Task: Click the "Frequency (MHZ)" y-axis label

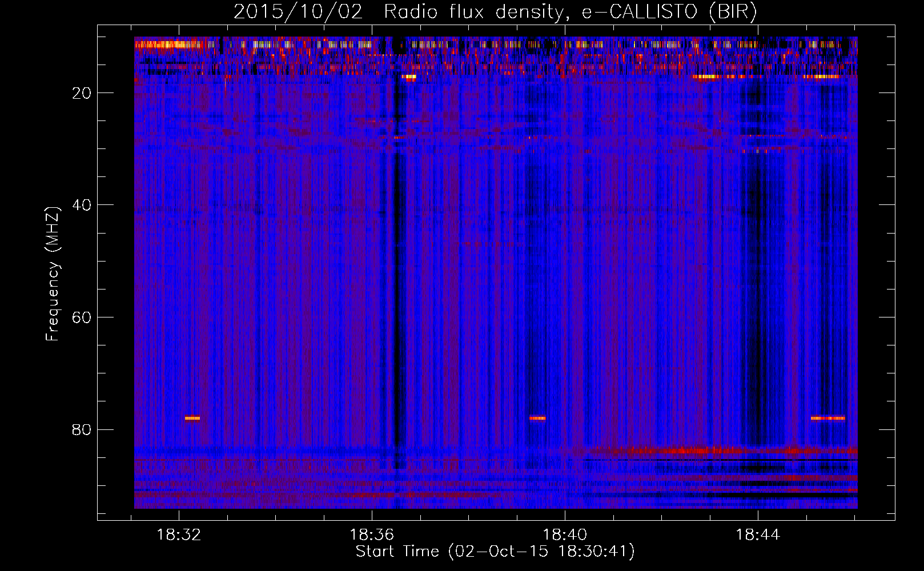Action: coord(53,274)
